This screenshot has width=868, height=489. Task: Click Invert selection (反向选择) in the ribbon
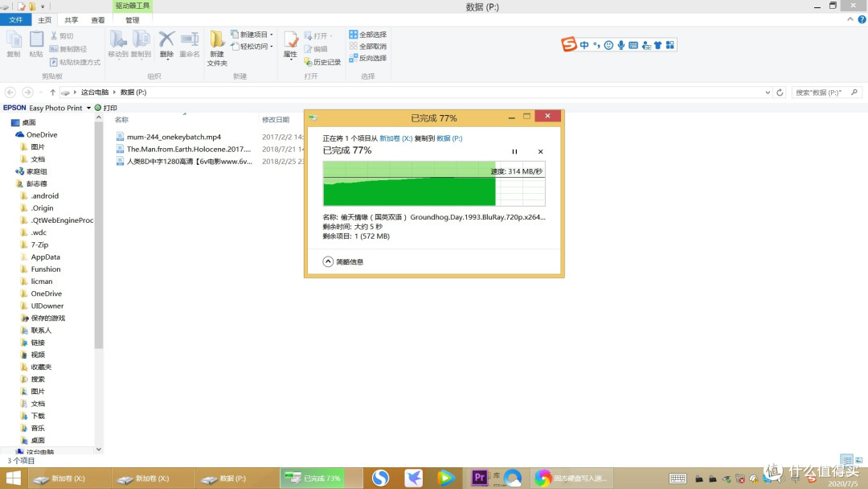pyautogui.click(x=367, y=58)
